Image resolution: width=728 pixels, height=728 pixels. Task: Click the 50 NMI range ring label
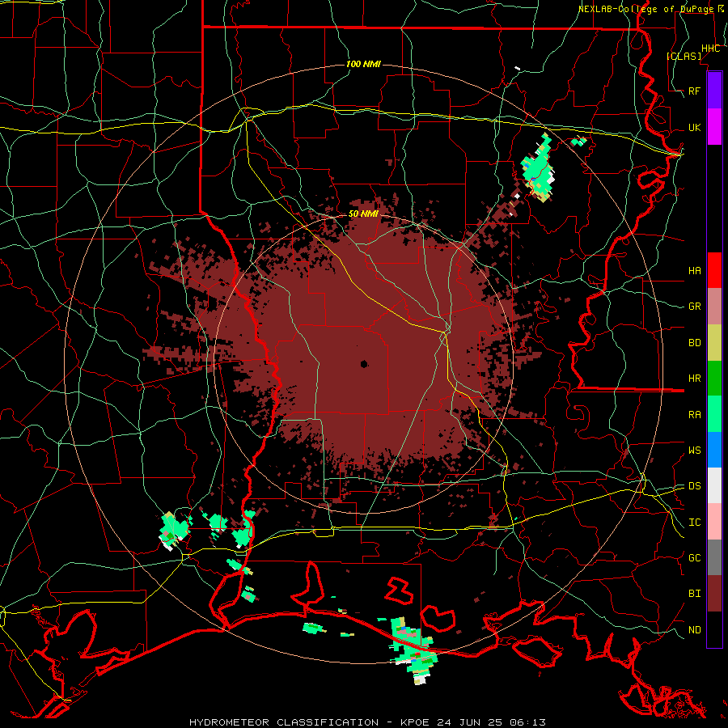point(363,214)
